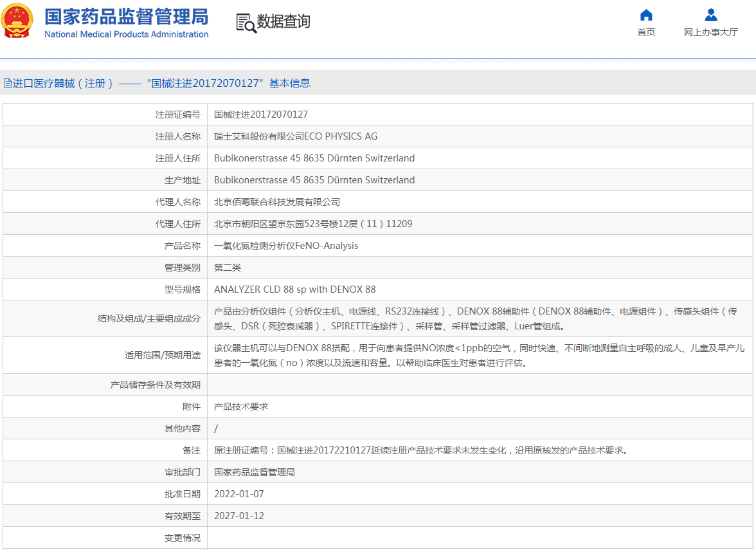Go to homepage via house icon
This screenshot has height=550, width=756.
click(x=646, y=15)
